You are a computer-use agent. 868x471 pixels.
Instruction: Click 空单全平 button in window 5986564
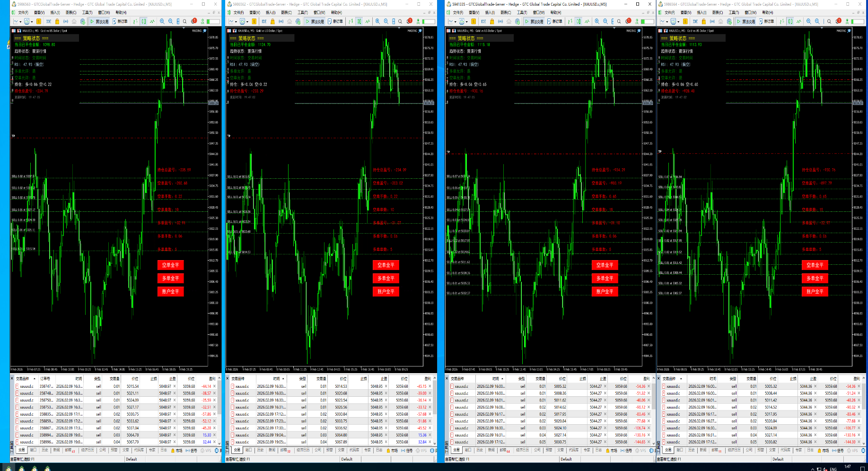point(815,265)
